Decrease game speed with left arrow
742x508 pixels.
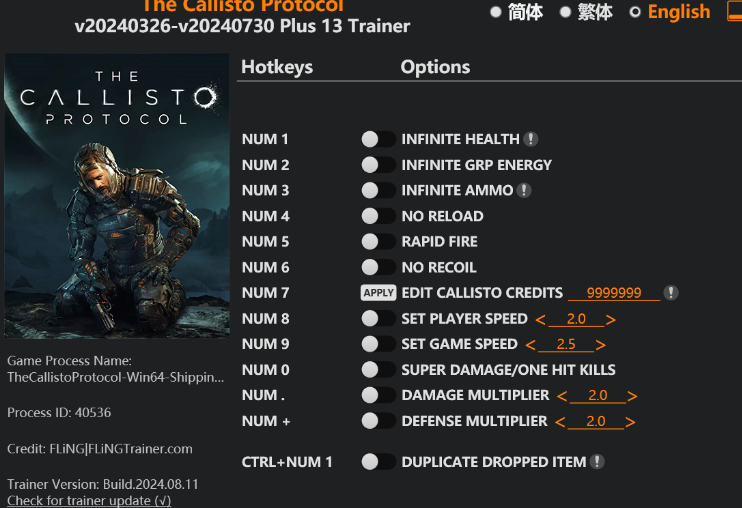(x=530, y=345)
